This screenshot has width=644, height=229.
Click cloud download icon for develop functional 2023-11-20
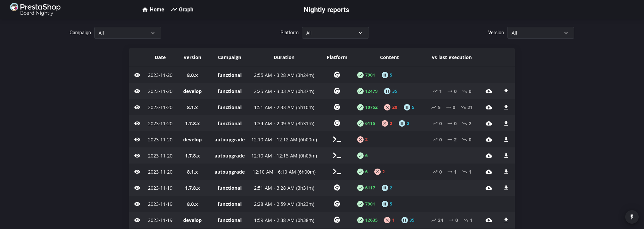pyautogui.click(x=489, y=91)
